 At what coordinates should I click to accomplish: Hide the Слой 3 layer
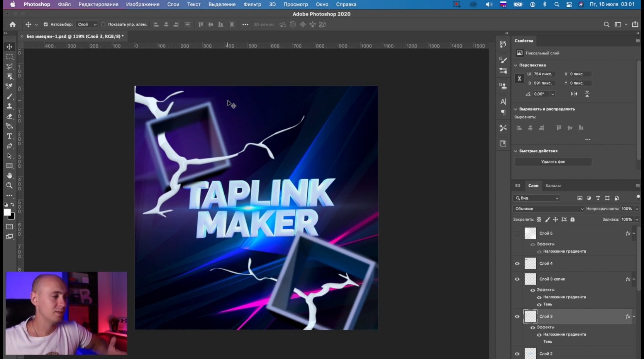click(x=517, y=316)
